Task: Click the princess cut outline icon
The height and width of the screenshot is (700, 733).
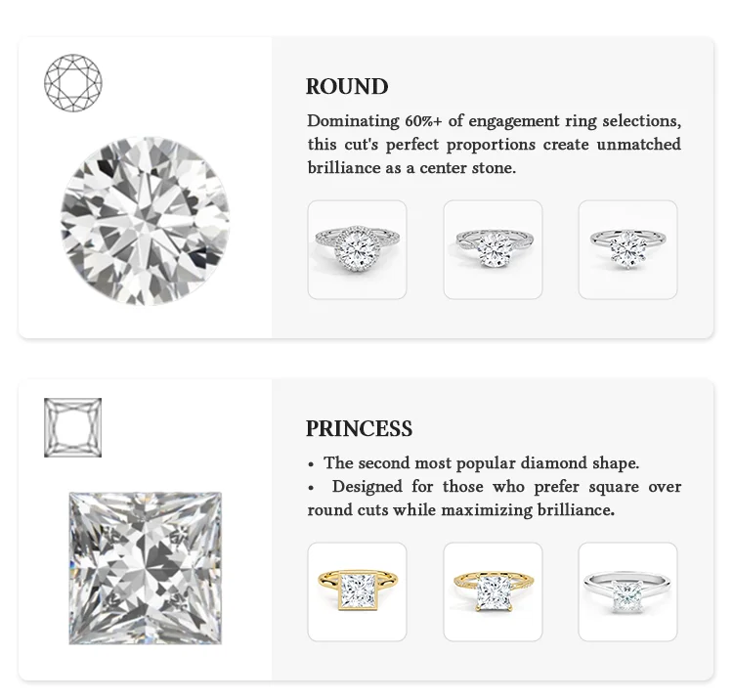Action: point(73,427)
